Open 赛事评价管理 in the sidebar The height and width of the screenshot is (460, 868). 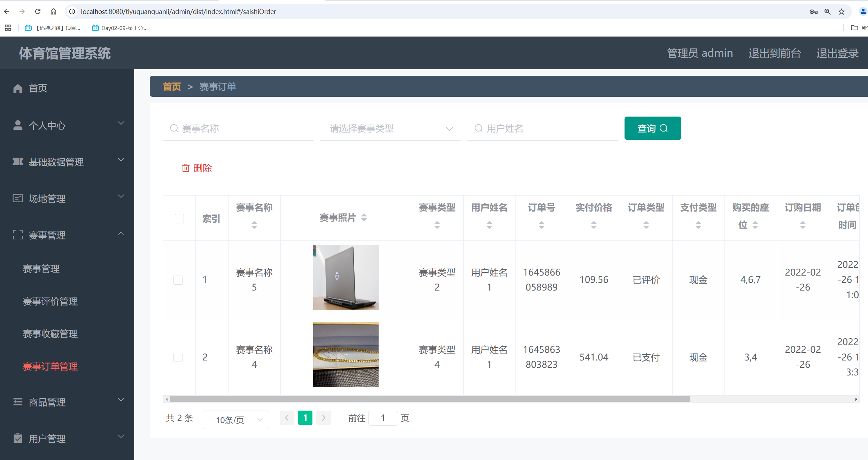pyautogui.click(x=51, y=301)
